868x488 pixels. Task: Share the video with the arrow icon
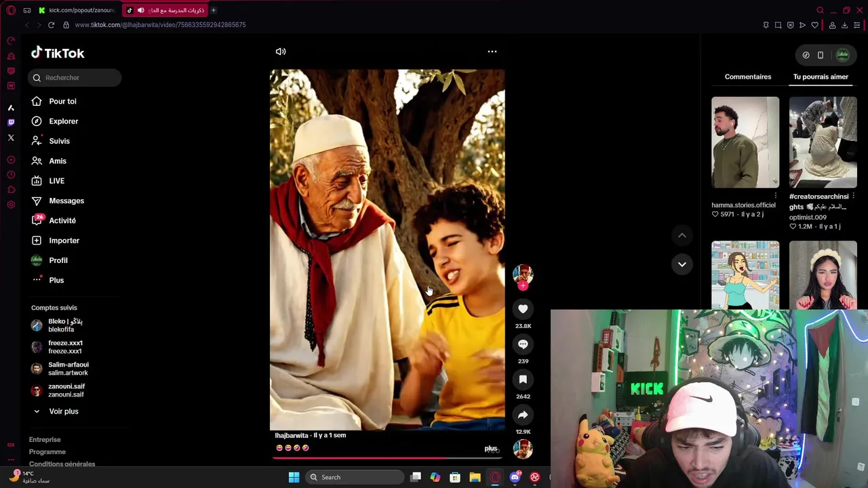coord(523,415)
